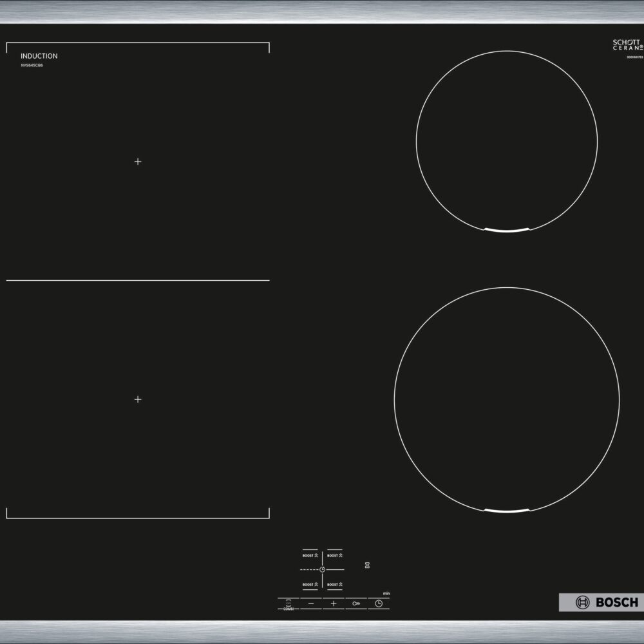Click the Bosch logo badge
644x644 pixels.
601,602
